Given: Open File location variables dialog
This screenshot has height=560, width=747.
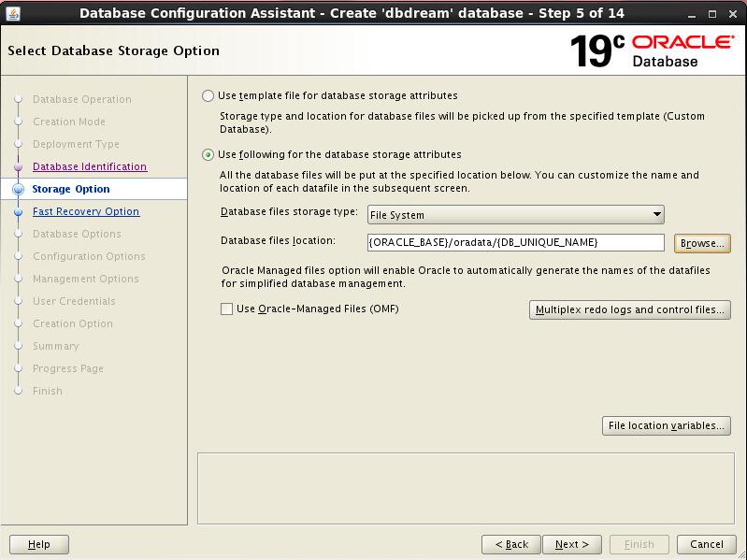Looking at the screenshot, I should coord(666,426).
